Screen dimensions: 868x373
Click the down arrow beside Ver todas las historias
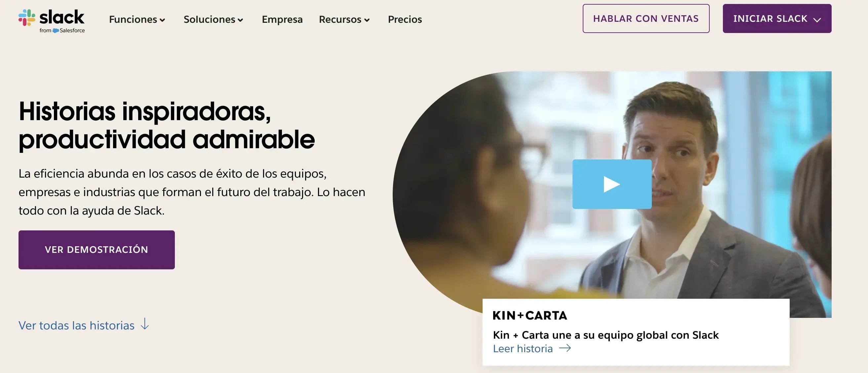[145, 324]
